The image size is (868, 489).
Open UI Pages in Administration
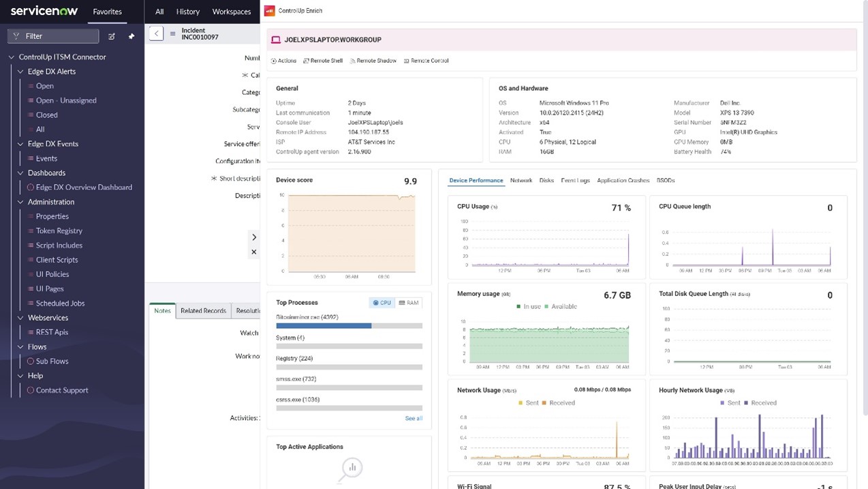pos(50,288)
